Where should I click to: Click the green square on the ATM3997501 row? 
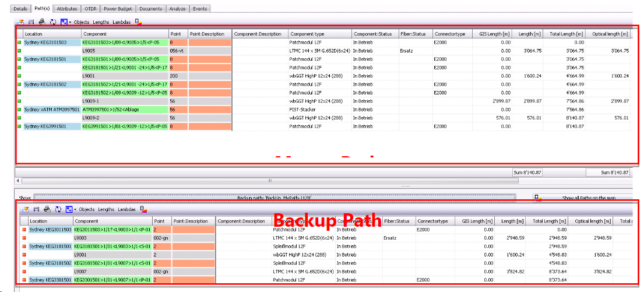click(19, 110)
